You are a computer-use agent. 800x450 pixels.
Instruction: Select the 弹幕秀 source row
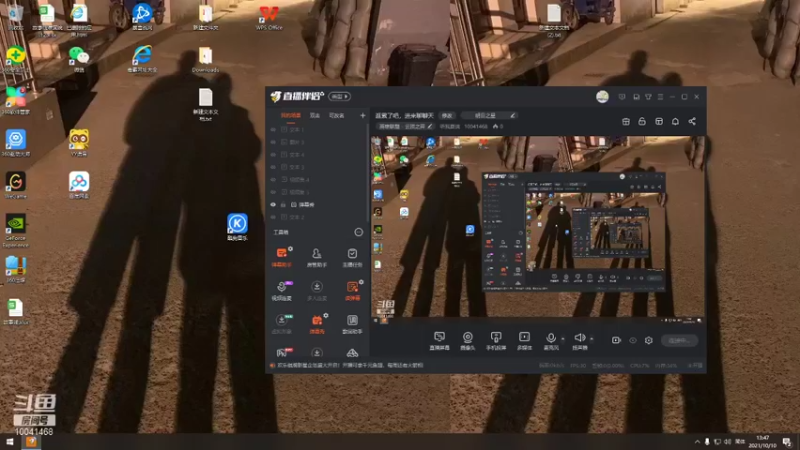tap(317, 205)
